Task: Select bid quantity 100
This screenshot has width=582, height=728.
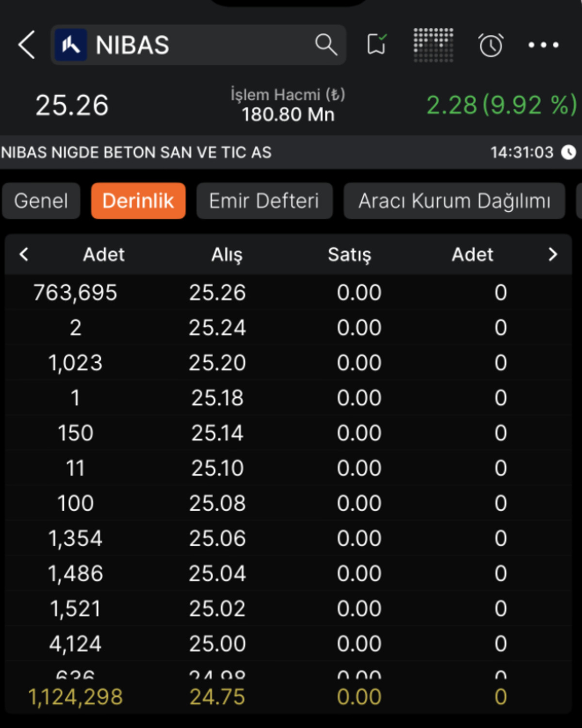Action: (x=75, y=503)
